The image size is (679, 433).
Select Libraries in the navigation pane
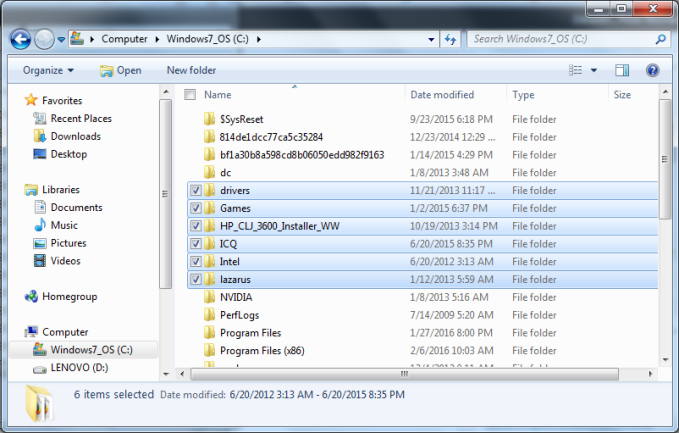coord(61,189)
